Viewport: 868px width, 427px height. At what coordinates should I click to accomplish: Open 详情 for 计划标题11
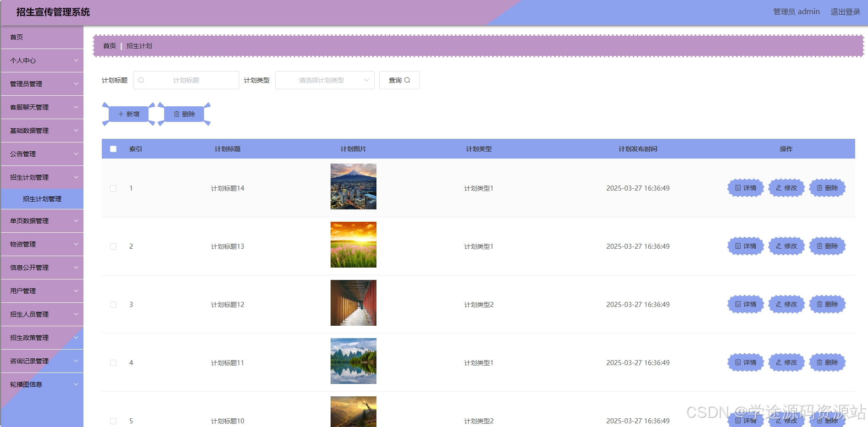click(746, 362)
